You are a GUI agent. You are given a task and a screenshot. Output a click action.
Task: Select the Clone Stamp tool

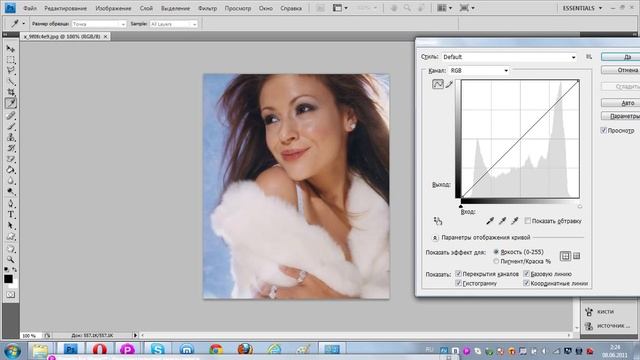(11, 137)
